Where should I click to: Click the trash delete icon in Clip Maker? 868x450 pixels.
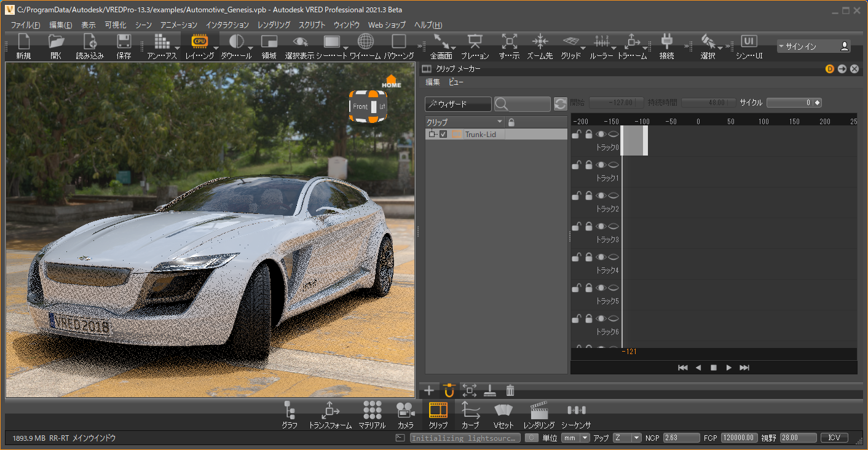[x=510, y=390]
